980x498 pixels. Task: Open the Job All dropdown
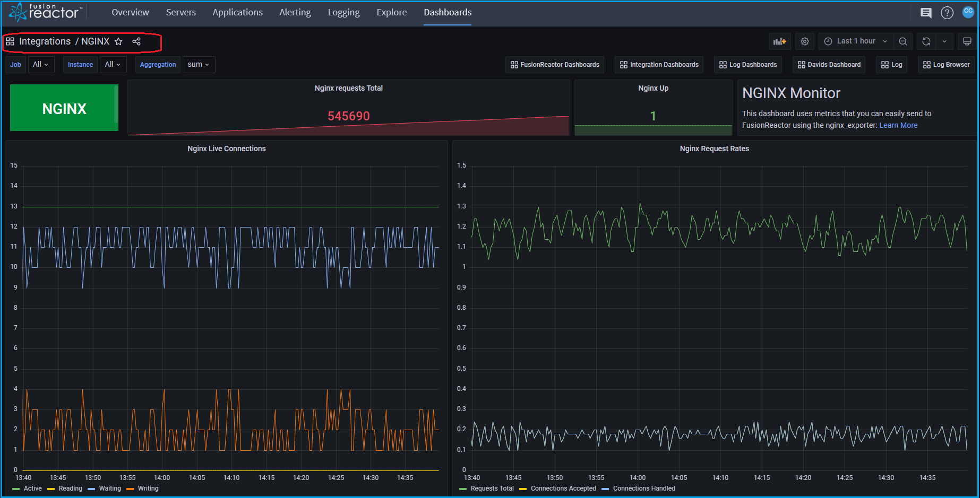tap(41, 65)
